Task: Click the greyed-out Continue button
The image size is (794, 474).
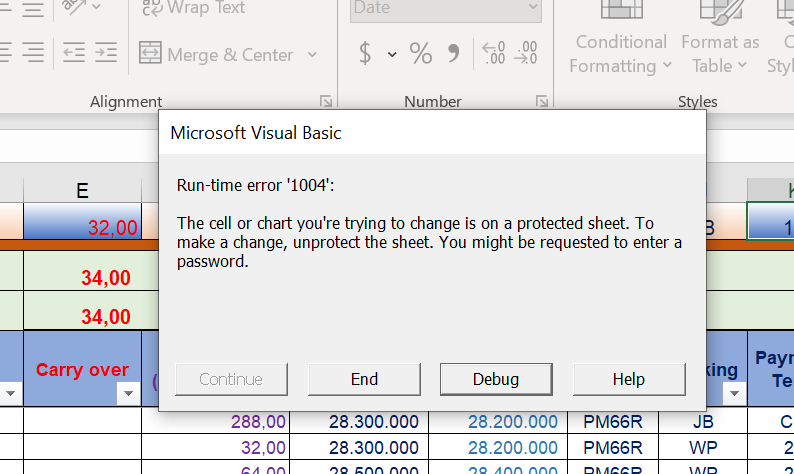Action: pos(231,379)
